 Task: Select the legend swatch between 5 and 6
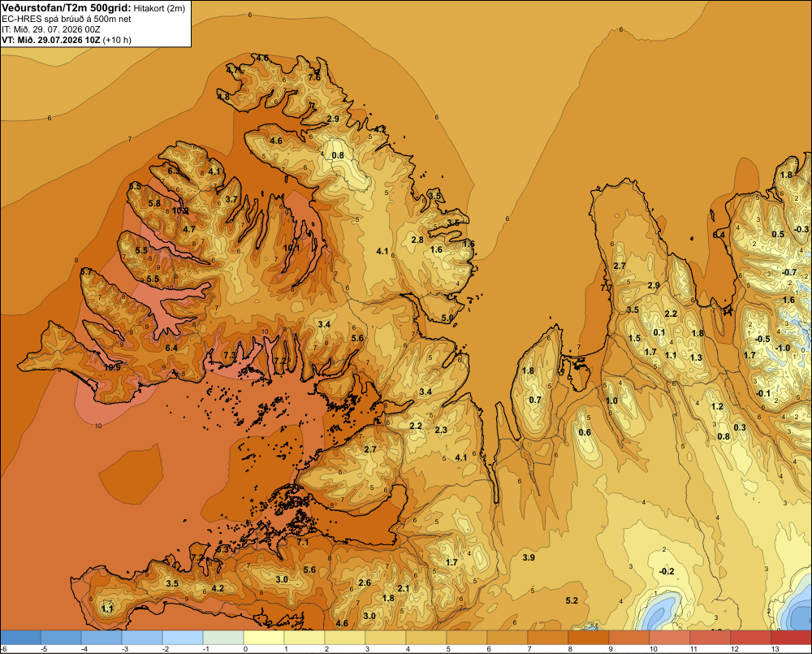pos(467,638)
